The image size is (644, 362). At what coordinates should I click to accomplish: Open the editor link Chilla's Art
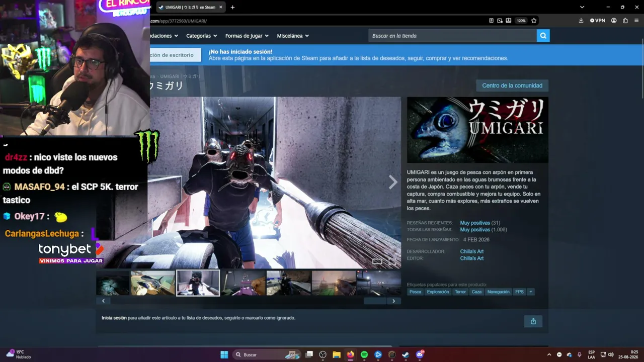472,258
